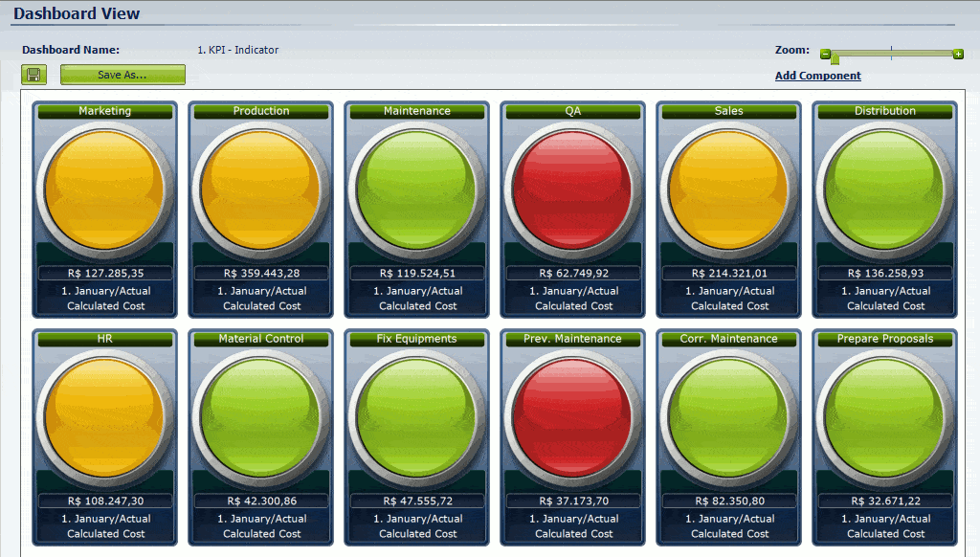Follow the Add Component link

point(817,76)
